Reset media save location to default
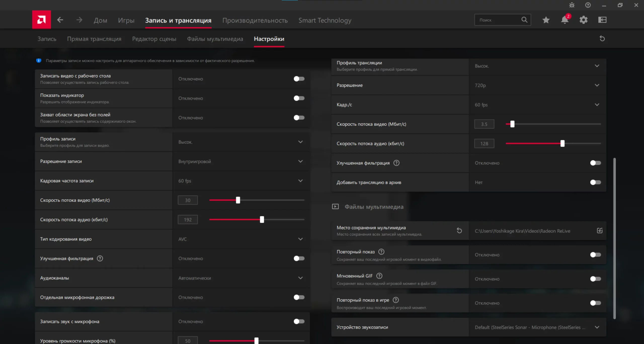This screenshot has width=644, height=344. tap(459, 230)
